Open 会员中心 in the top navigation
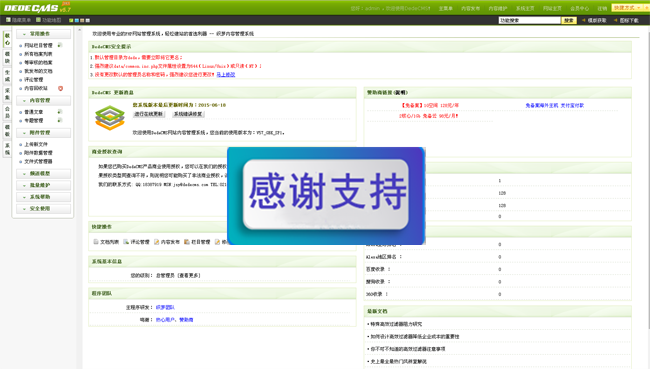This screenshot has width=650, height=369. coord(580,8)
